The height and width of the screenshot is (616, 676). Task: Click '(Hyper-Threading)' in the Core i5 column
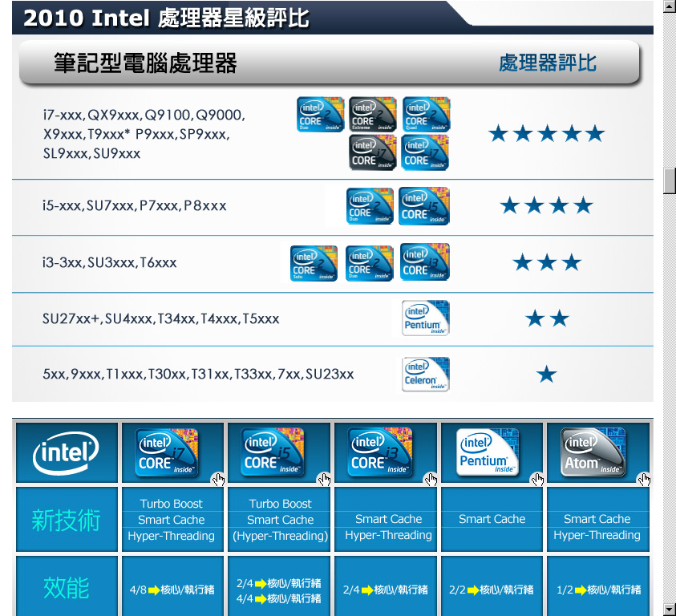(x=280, y=536)
